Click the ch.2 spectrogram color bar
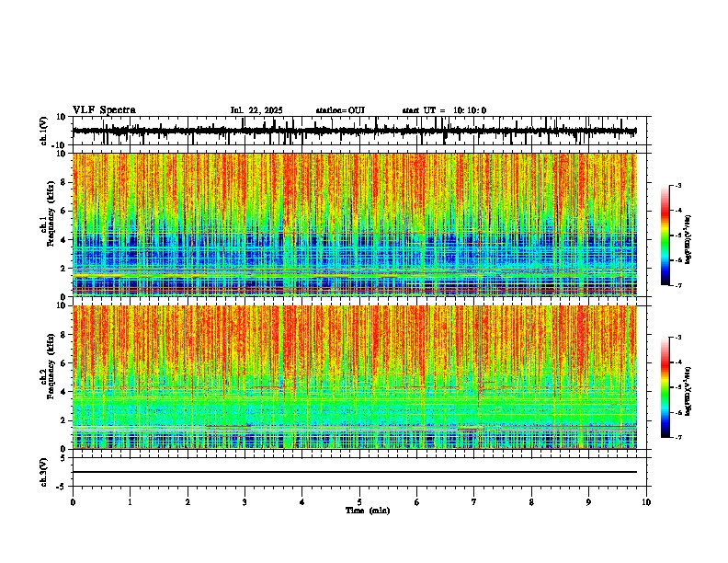This screenshot has height=563, width=728. pos(665,387)
